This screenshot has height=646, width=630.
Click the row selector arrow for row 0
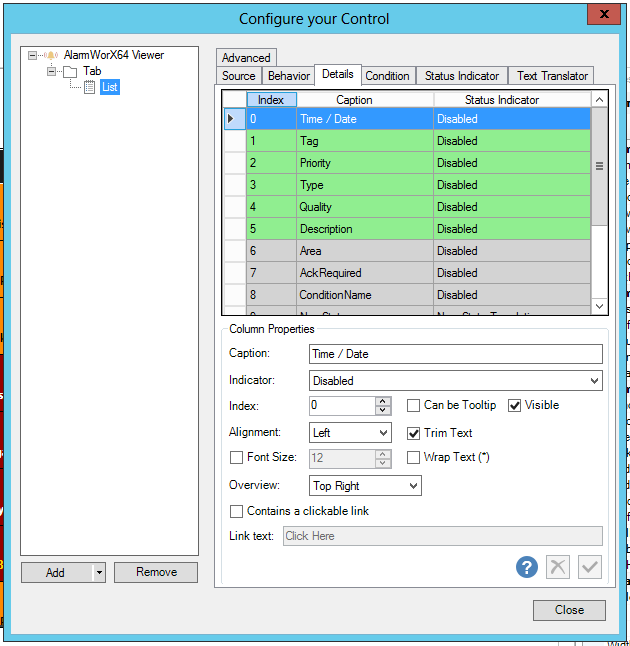[x=232, y=119]
